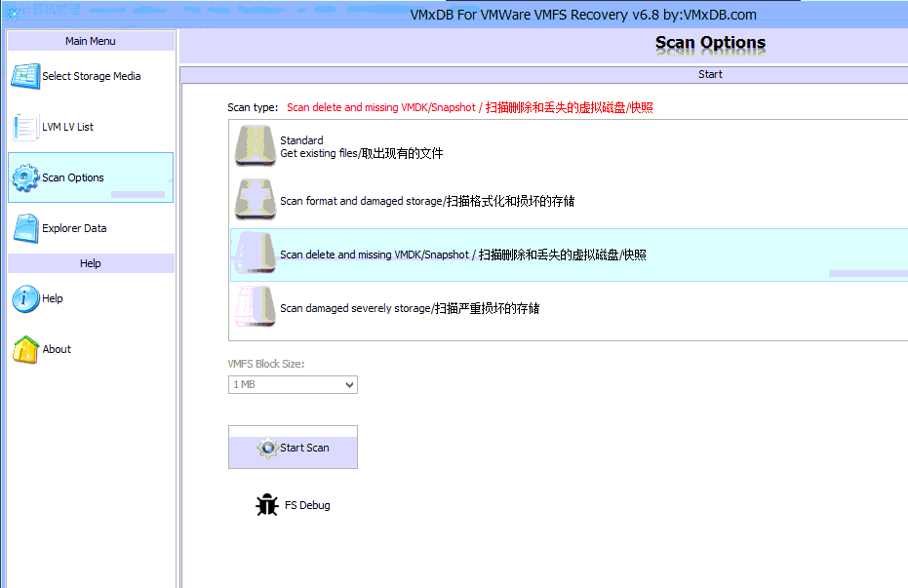The height and width of the screenshot is (588, 908).
Task: Click the Select Storage Media icon
Action: click(25, 76)
